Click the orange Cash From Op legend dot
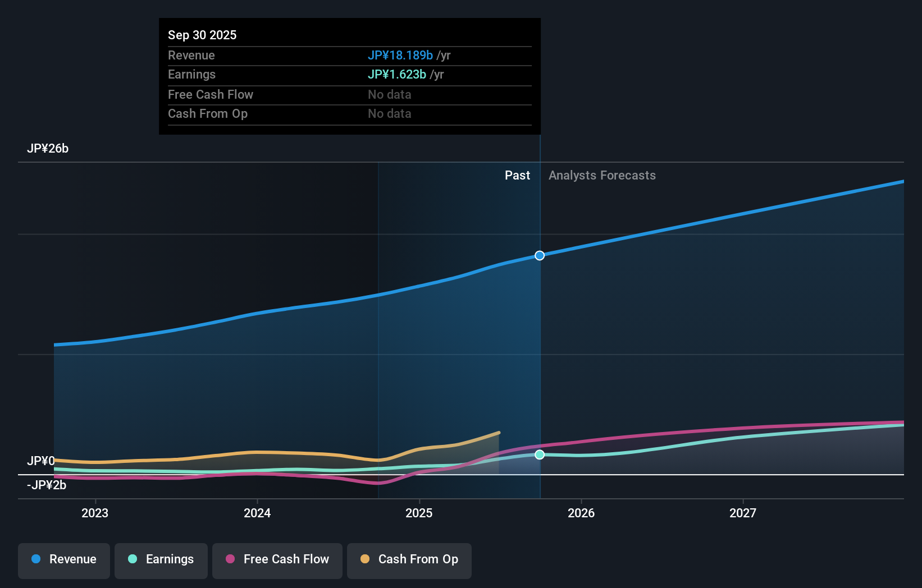The image size is (922, 588). 365,559
